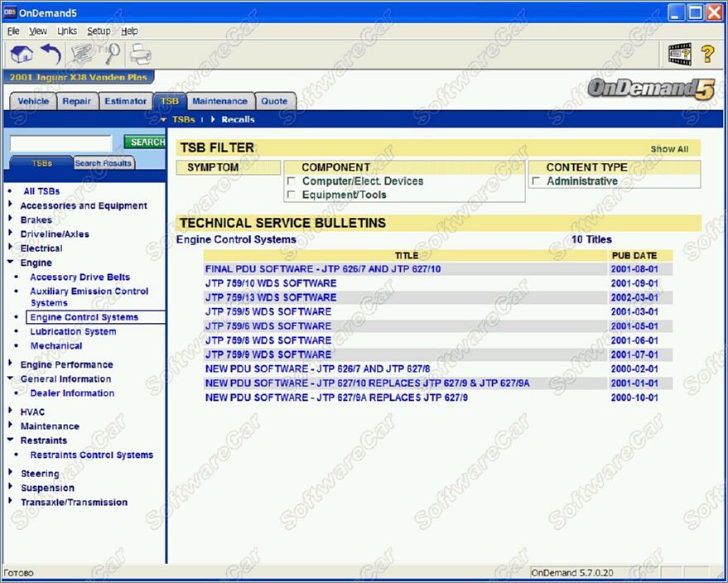Click the Print icon in the toolbar
The width and height of the screenshot is (728, 583).
pos(140,55)
